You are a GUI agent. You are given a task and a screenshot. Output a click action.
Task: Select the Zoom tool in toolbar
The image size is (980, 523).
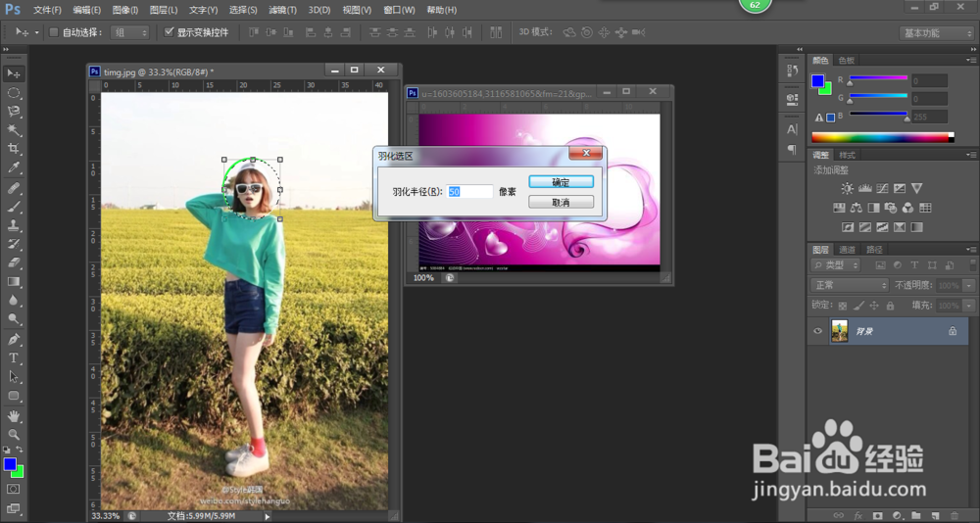[14, 434]
